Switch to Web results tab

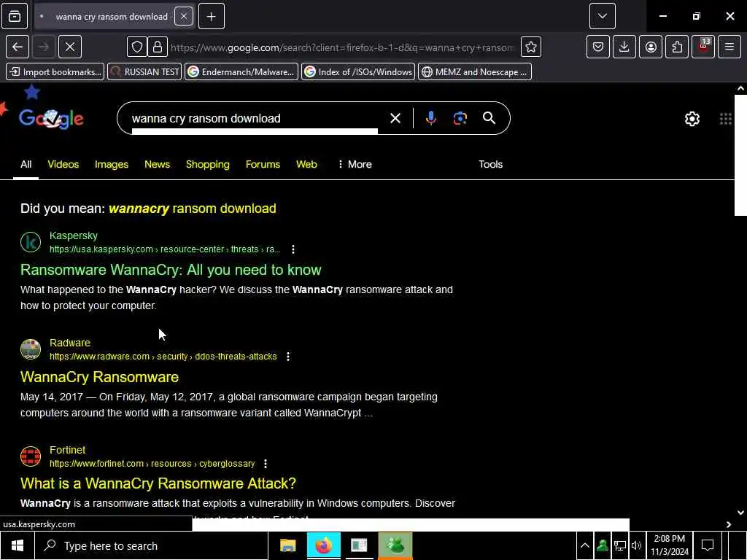[306, 164]
